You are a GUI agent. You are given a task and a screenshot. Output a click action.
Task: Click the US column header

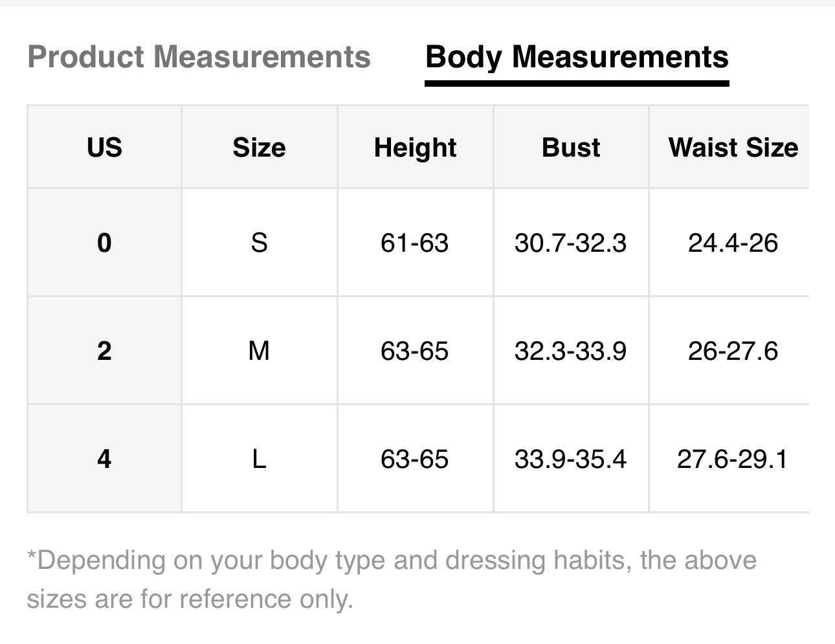point(104,148)
